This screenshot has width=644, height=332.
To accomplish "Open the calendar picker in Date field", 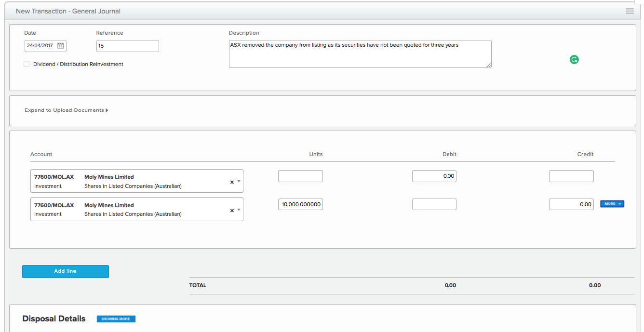I will click(60, 46).
